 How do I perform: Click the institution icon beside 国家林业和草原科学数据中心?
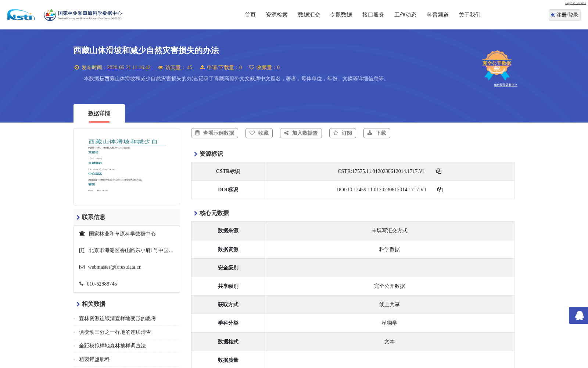pyautogui.click(x=82, y=234)
